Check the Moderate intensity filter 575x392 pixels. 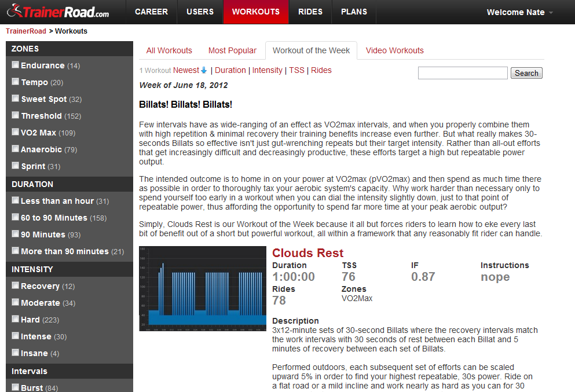click(x=16, y=302)
